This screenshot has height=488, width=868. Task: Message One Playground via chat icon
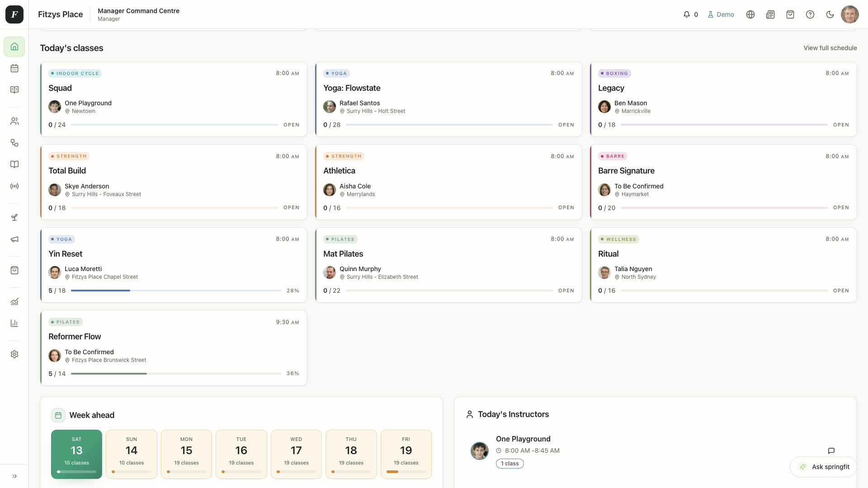click(x=831, y=451)
